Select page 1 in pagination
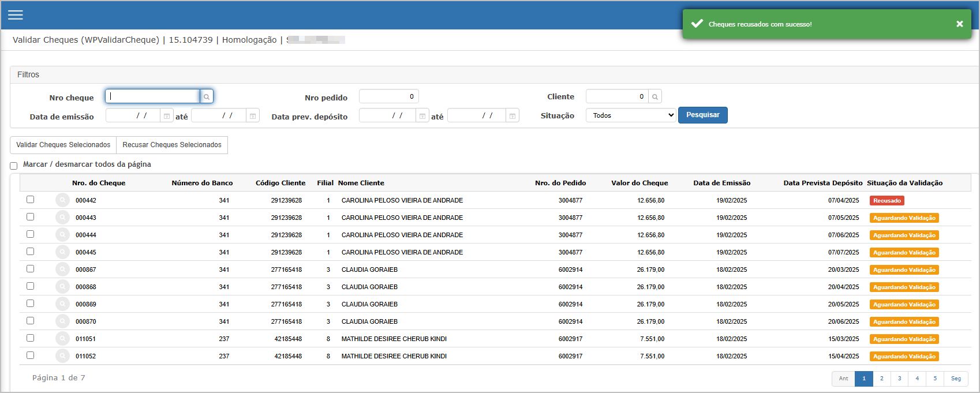This screenshot has width=980, height=393. coord(864,379)
